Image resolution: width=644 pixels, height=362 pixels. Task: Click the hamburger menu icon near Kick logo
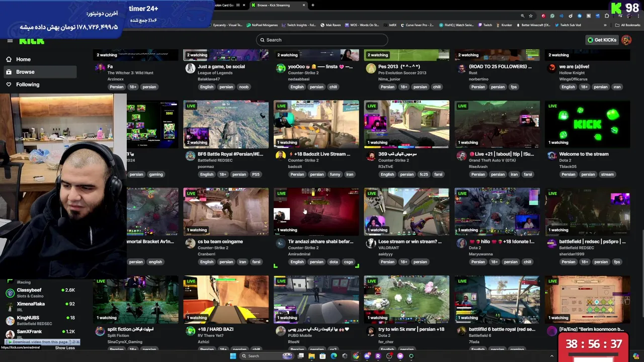point(10,41)
